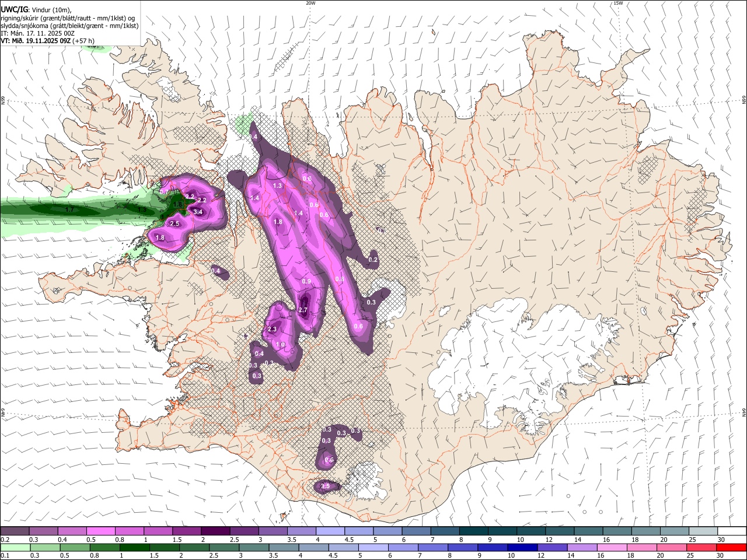This screenshot has height=560, width=747.
Task: Click the "0.7" value beside the green rain band
Action: tap(165, 191)
